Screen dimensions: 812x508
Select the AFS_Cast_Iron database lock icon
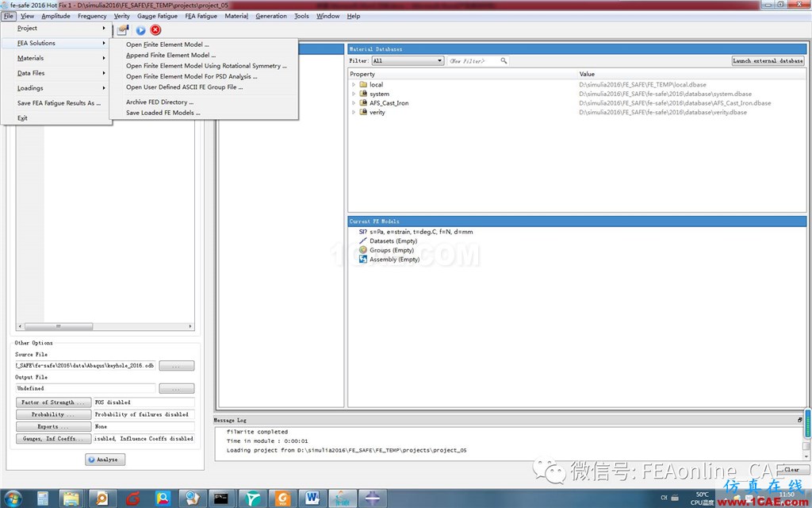point(363,102)
